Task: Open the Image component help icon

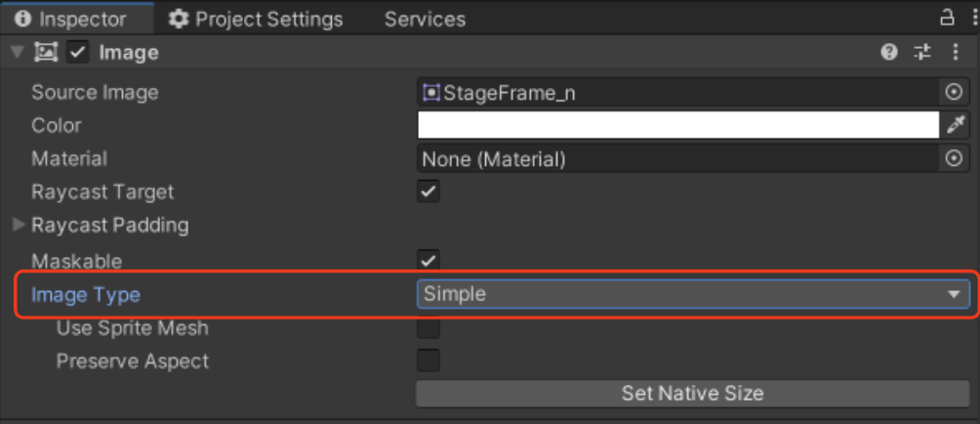Action: point(889,53)
